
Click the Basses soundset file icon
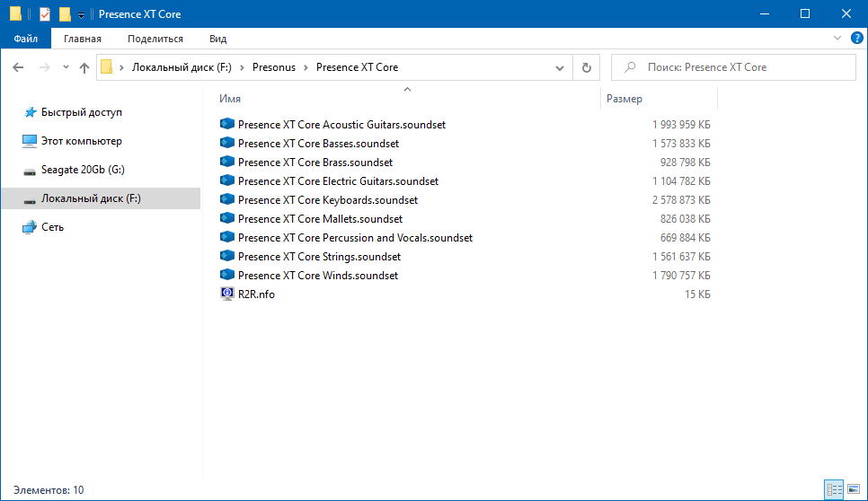[227, 143]
